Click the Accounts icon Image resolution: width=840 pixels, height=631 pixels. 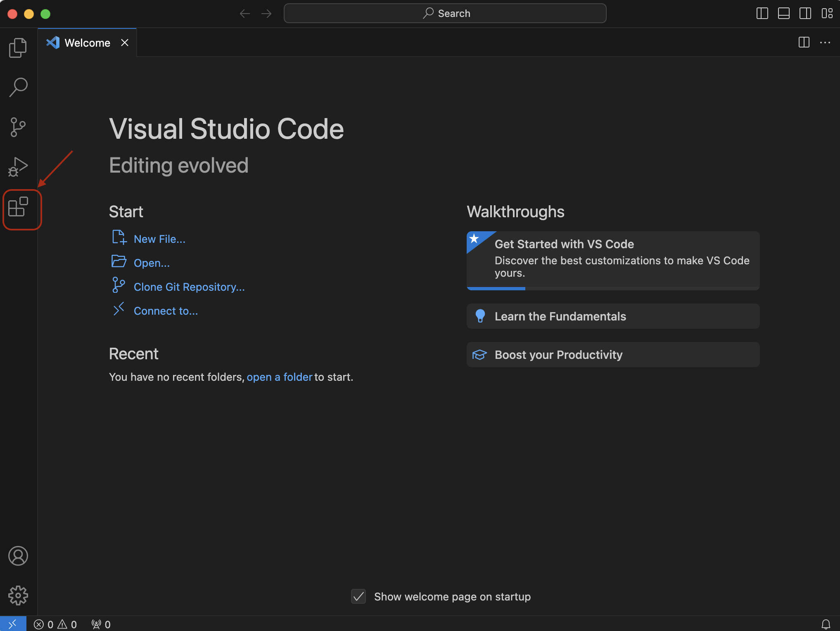(x=18, y=556)
